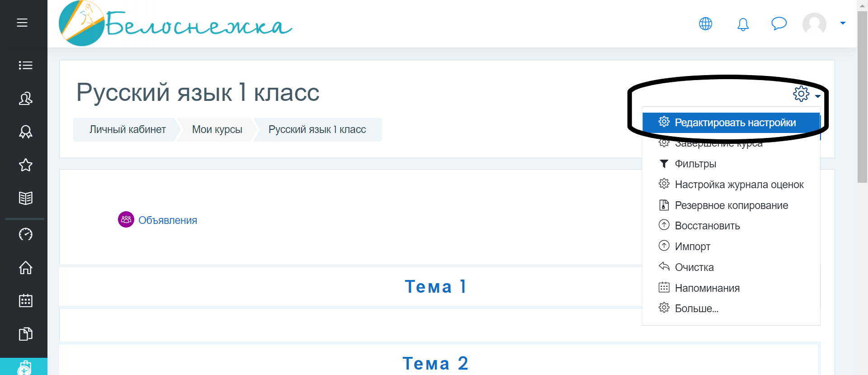This screenshot has height=375, width=868.
Task: Click the dashboard gauge icon in the sidebar
Action: pyautogui.click(x=26, y=234)
